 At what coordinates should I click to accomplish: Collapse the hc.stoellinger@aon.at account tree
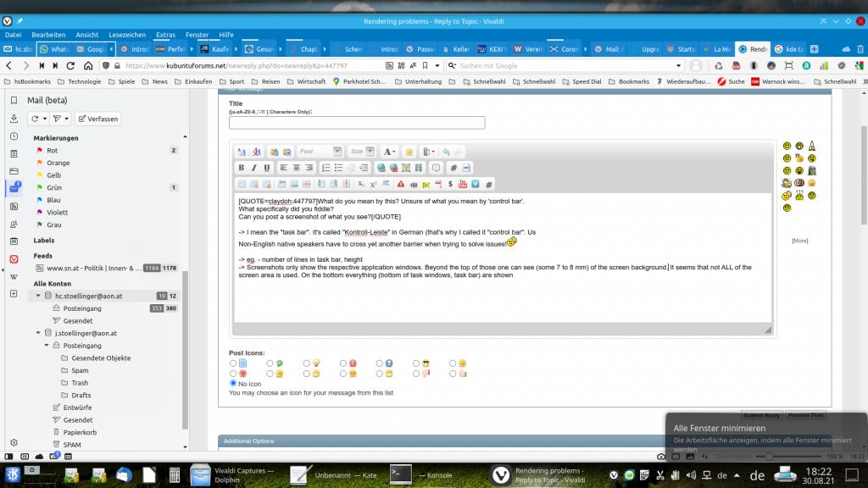[x=38, y=296]
